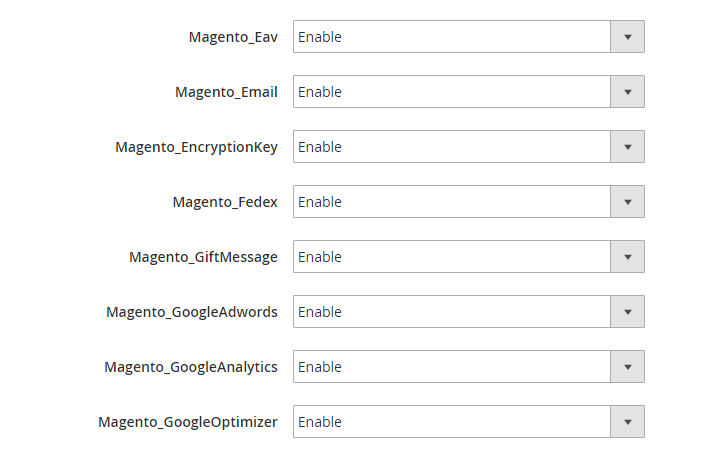Click the Magento_Fedex label text
This screenshot has height=451, width=716.
[225, 202]
